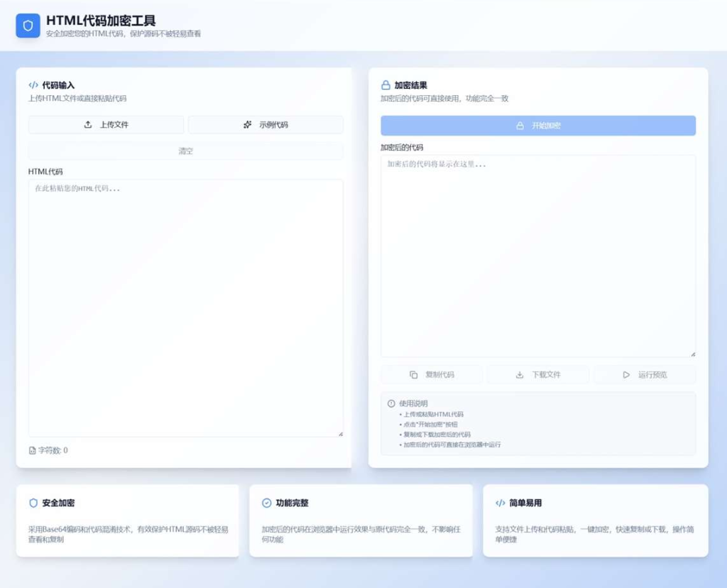Click the sparkle icon on 示例代码 button
The height and width of the screenshot is (588, 727).
[248, 125]
